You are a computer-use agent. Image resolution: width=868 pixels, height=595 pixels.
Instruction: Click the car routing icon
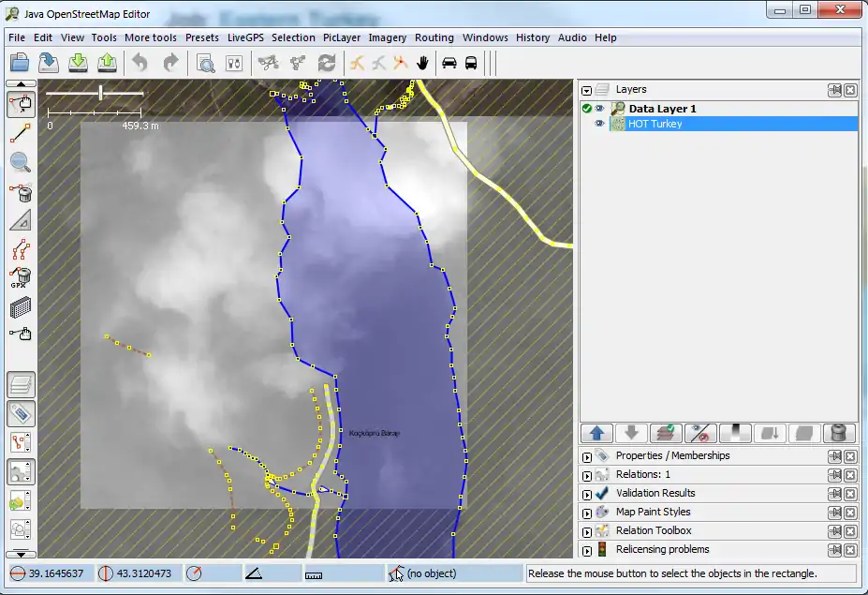[x=449, y=63]
